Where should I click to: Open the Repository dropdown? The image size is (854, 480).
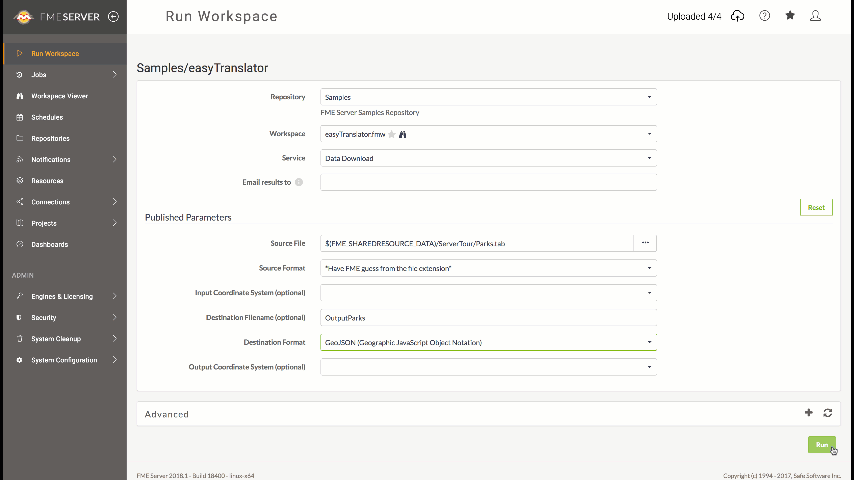pos(488,97)
